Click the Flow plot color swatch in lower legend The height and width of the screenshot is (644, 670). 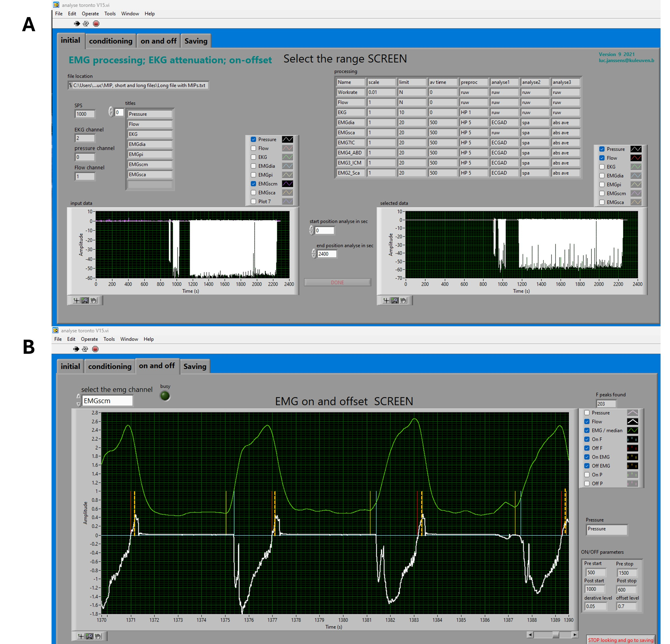pyautogui.click(x=632, y=422)
